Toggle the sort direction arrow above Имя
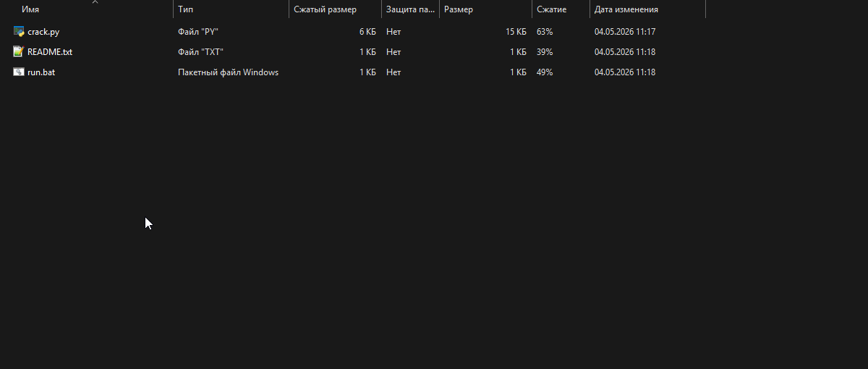Image resolution: width=868 pixels, height=369 pixels. click(95, 2)
